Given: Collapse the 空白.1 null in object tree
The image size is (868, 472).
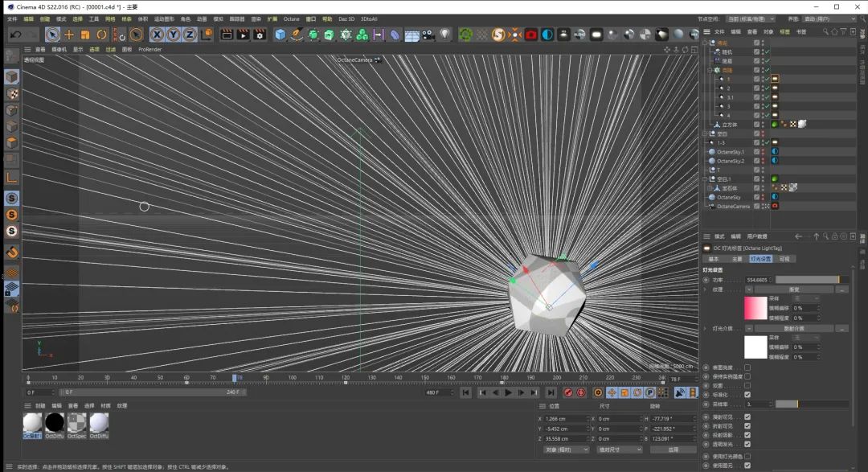Looking at the screenshot, I should pyautogui.click(x=706, y=179).
